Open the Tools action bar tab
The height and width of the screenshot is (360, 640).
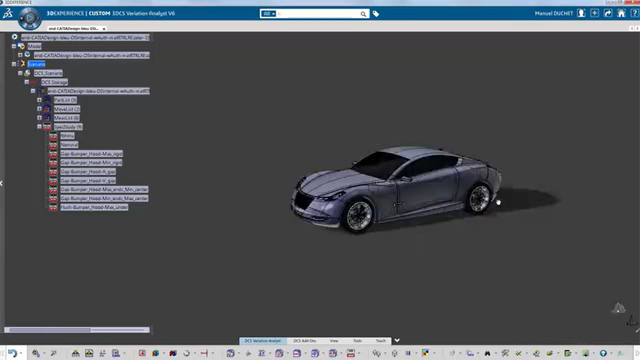click(x=358, y=341)
